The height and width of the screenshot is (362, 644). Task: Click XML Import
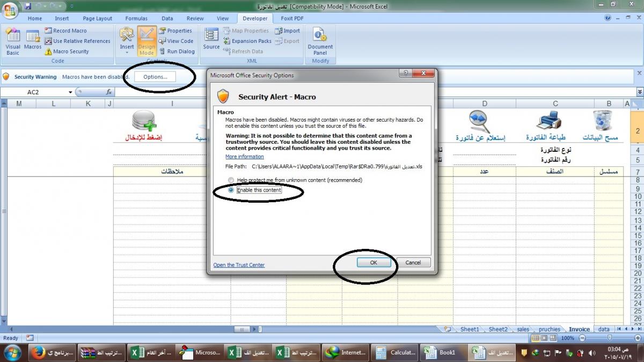pos(287,31)
